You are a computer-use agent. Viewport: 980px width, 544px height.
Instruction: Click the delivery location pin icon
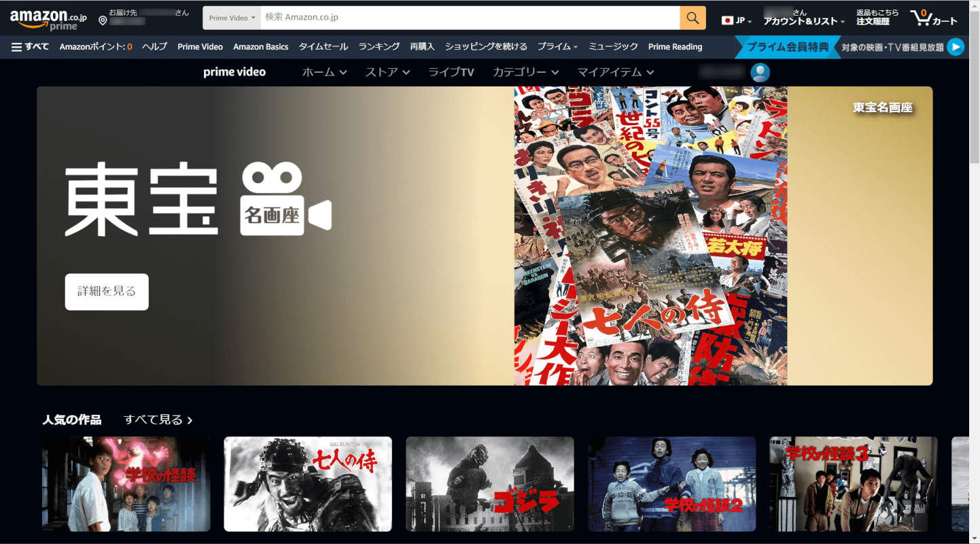coord(103,20)
